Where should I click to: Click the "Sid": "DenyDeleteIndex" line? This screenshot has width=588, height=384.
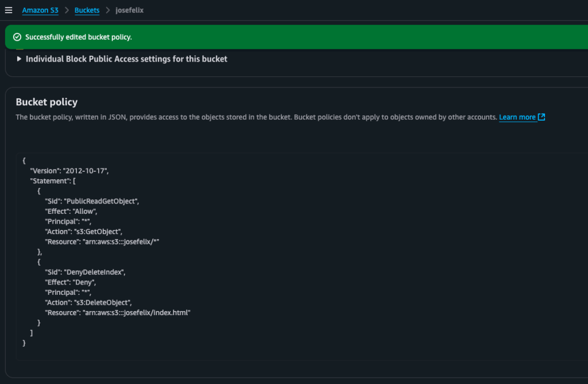pos(85,272)
